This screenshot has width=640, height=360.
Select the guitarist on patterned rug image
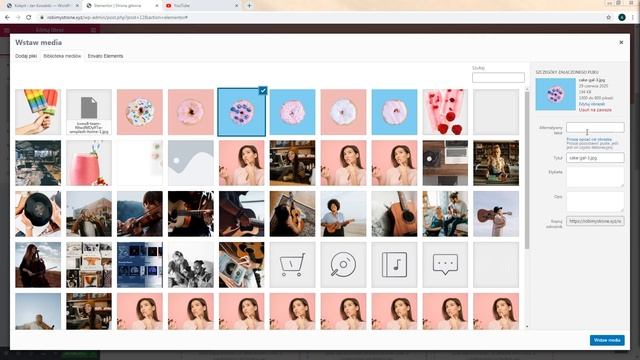pyautogui.click(x=292, y=214)
